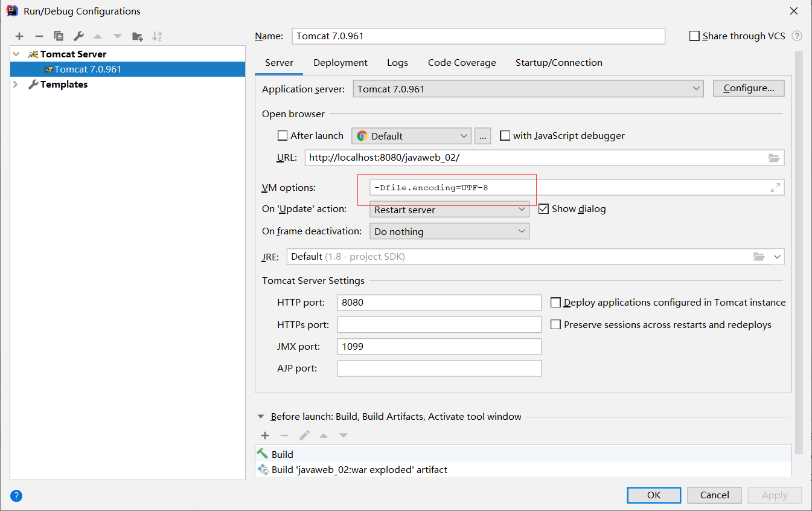Viewport: 812px width, 511px height.
Task: Select Tomcat 7.0.961 in tree
Action: (127, 69)
